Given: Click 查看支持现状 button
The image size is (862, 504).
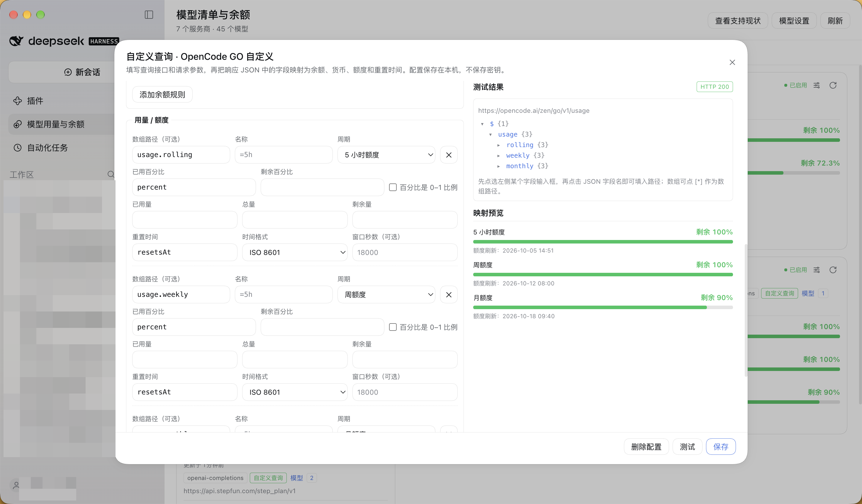Looking at the screenshot, I should coord(738,21).
